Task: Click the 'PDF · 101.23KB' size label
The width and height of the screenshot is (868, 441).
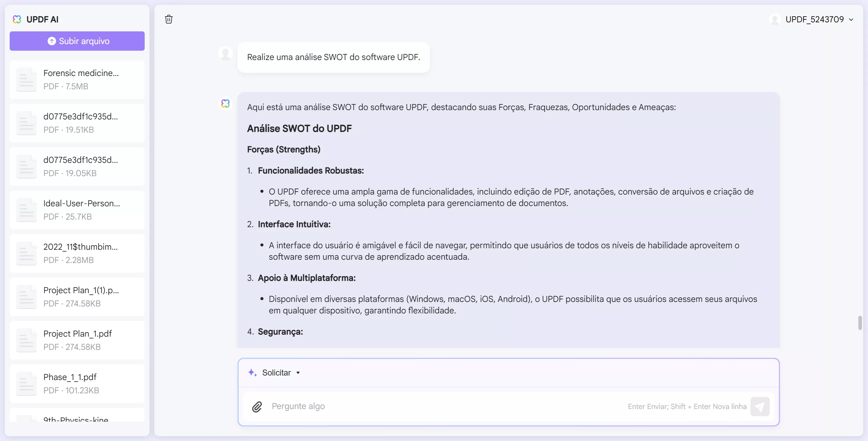Action: pyautogui.click(x=71, y=391)
